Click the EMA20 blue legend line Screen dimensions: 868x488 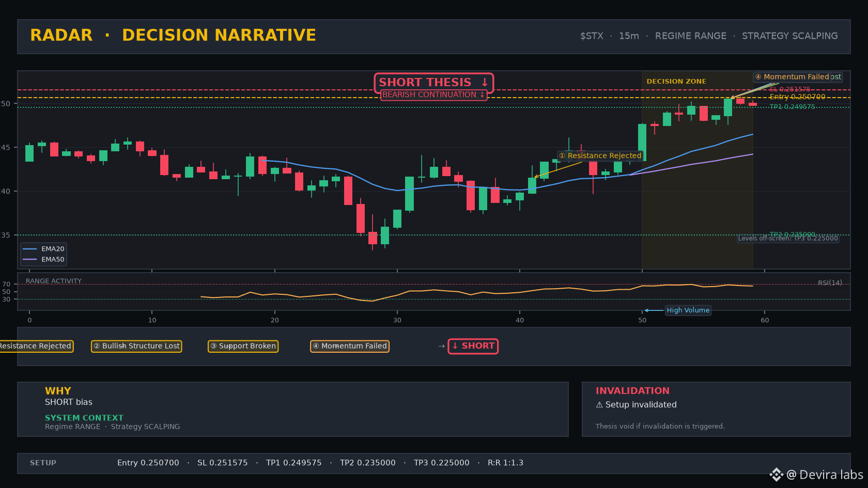30,249
